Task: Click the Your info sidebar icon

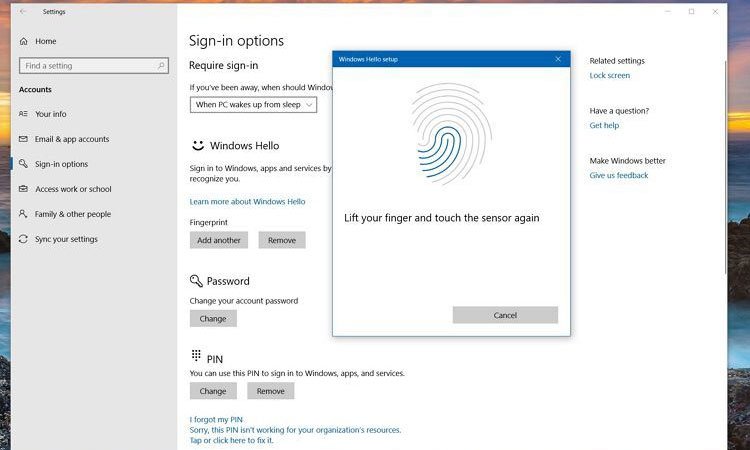Action: 24,114
